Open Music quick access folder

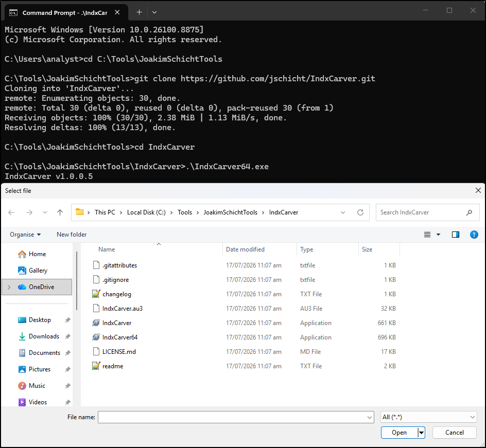click(37, 385)
